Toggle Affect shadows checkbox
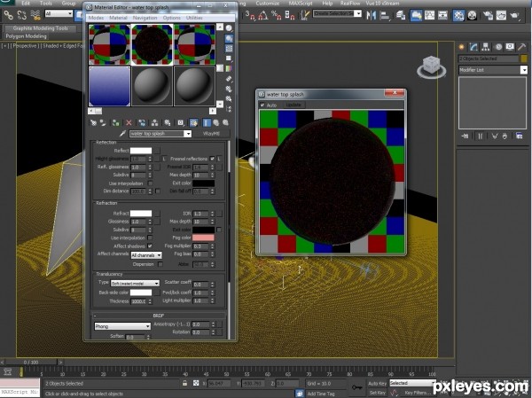The width and height of the screenshot is (532, 398). [150, 246]
